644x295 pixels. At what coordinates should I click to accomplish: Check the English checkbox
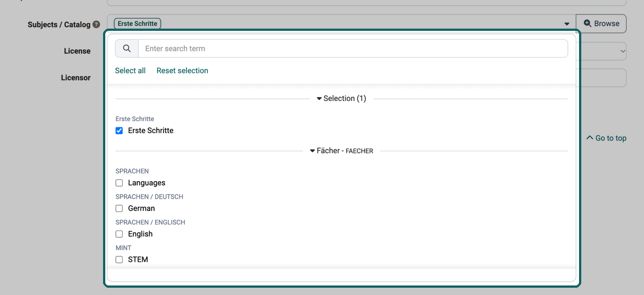click(119, 234)
